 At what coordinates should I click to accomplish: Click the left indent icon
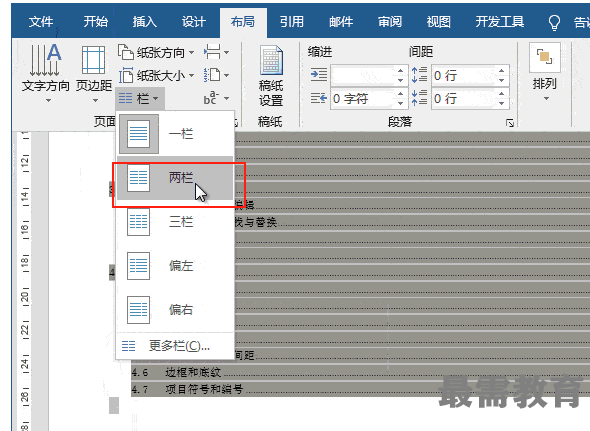coord(319,75)
